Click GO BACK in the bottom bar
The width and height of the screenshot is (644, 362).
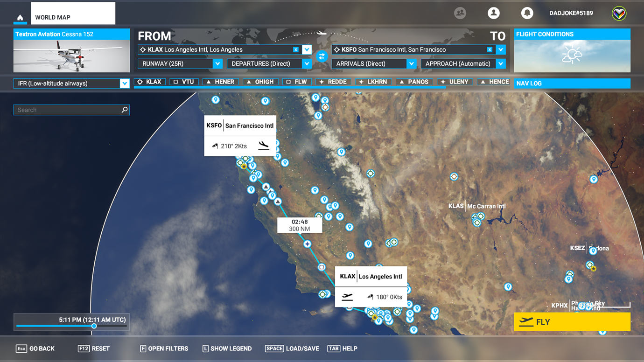[x=35, y=348]
